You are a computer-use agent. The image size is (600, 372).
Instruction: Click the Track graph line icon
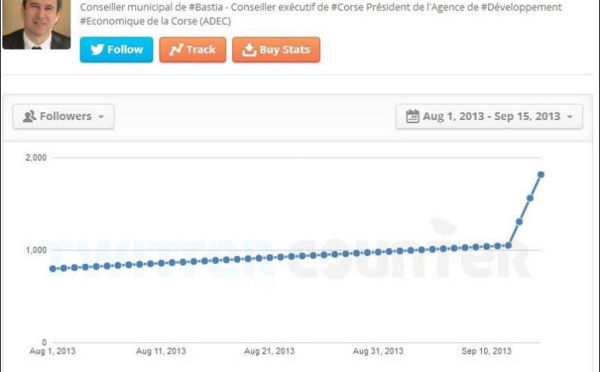[x=176, y=50]
